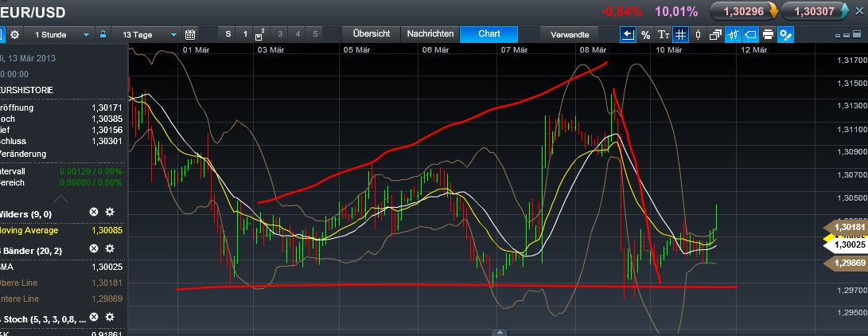
Task: Enable percentage scale mode
Action: pyautogui.click(x=645, y=35)
